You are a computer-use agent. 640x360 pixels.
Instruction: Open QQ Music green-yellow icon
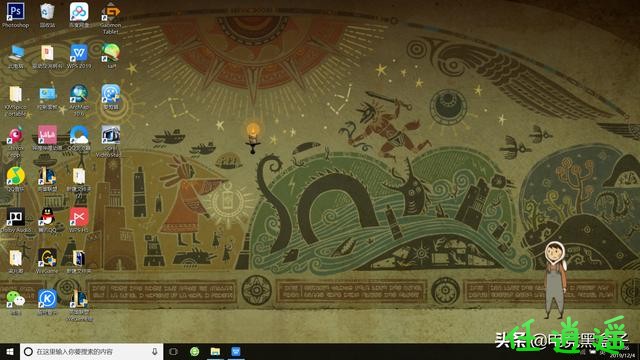[x=16, y=179]
